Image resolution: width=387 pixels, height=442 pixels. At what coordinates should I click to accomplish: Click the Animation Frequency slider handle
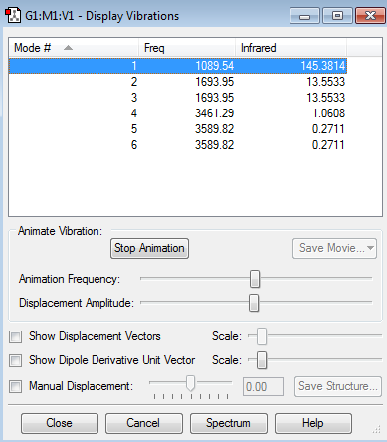[255, 279]
